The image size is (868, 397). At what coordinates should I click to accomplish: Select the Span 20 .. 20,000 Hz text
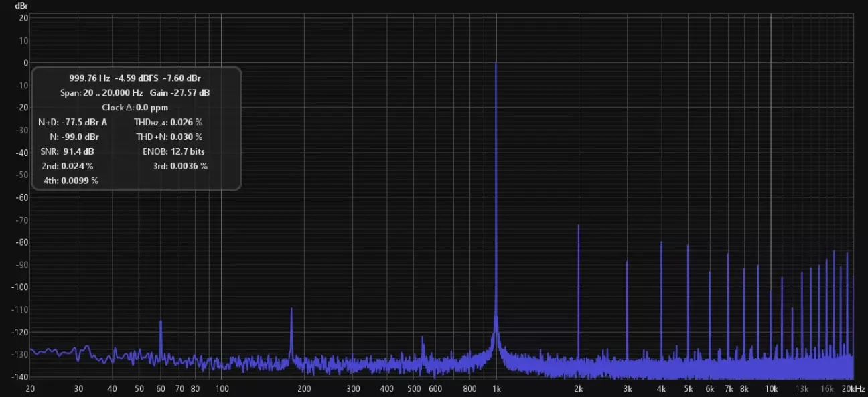pos(101,93)
